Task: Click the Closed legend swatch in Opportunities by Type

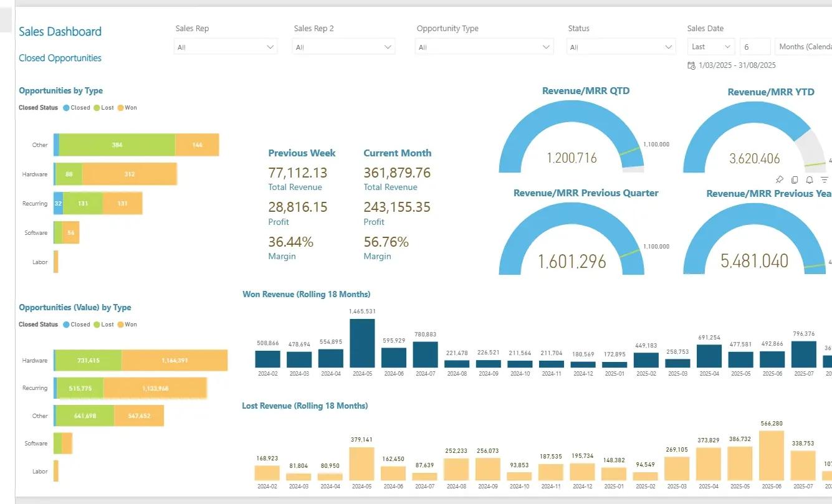Action: click(x=66, y=108)
